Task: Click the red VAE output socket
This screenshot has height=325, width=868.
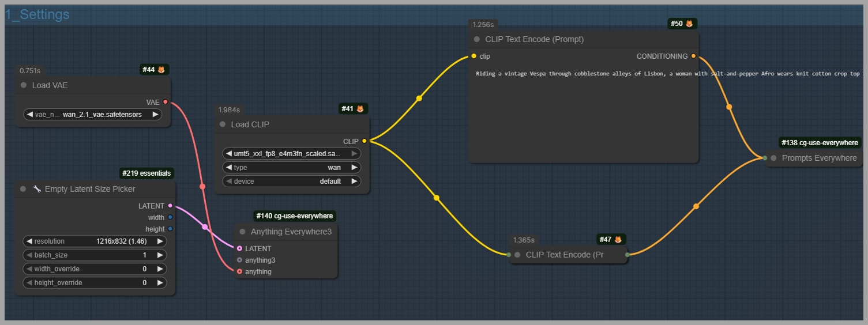Action: tap(166, 102)
